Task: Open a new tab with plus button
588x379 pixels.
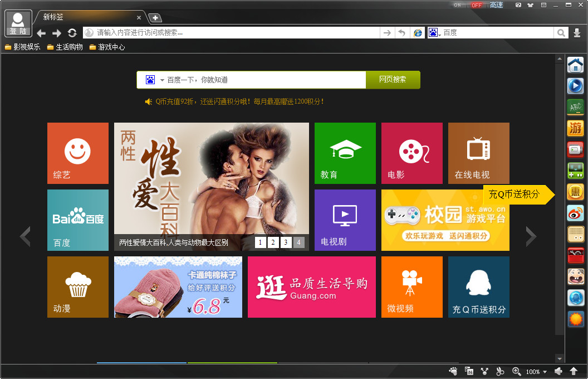Action: 155,18
